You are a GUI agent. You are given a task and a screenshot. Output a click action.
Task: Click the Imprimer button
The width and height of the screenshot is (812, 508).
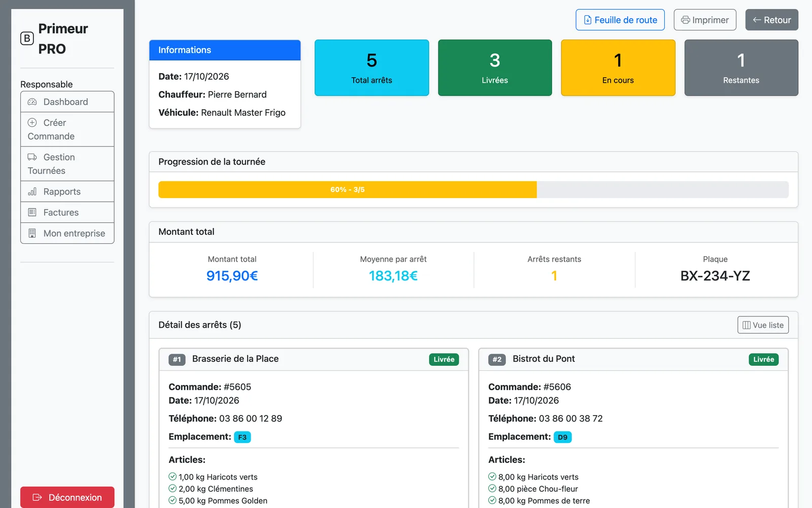click(x=705, y=20)
